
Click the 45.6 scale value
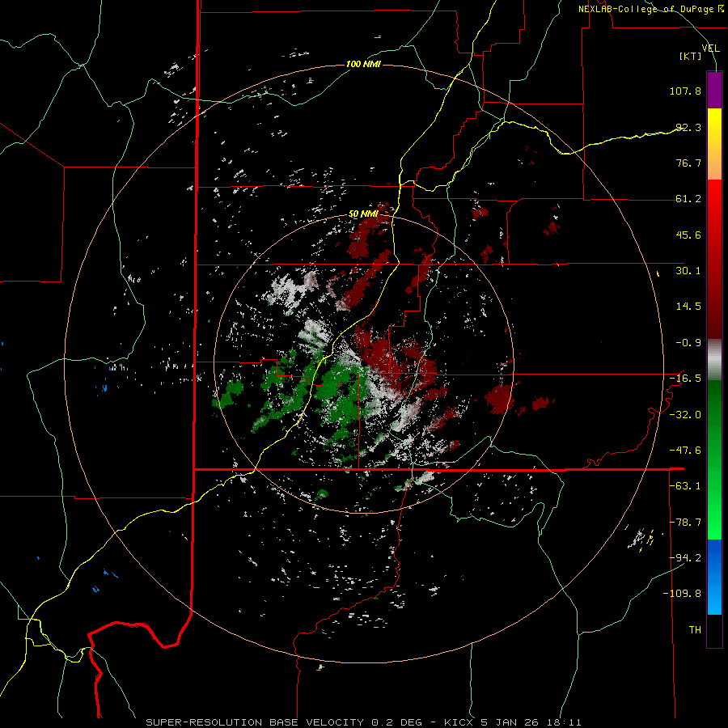coord(688,235)
